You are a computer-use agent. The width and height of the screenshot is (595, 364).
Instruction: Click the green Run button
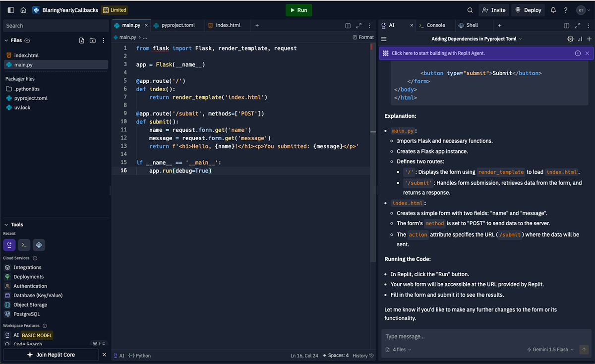pyautogui.click(x=298, y=10)
